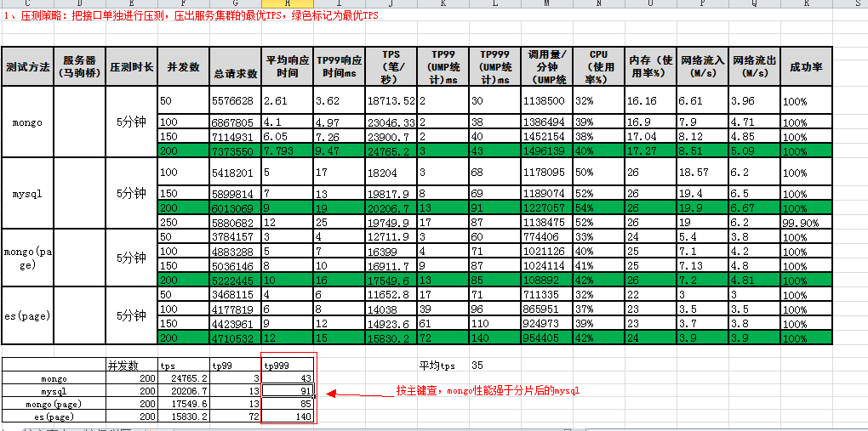Click the red mongo vs mysql annotation text
Screen dimensions: 868x431
(487, 391)
